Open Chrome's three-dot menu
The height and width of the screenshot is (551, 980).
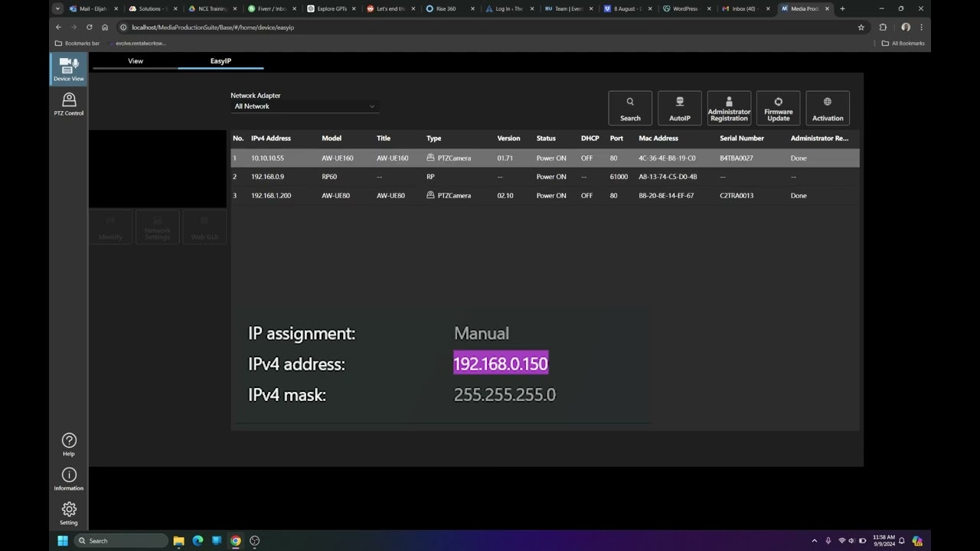[x=921, y=27]
